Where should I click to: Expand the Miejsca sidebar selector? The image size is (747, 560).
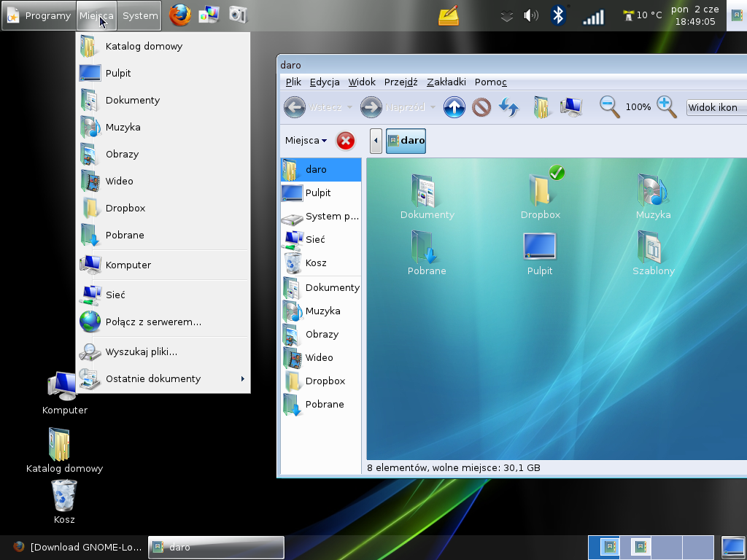coord(306,141)
